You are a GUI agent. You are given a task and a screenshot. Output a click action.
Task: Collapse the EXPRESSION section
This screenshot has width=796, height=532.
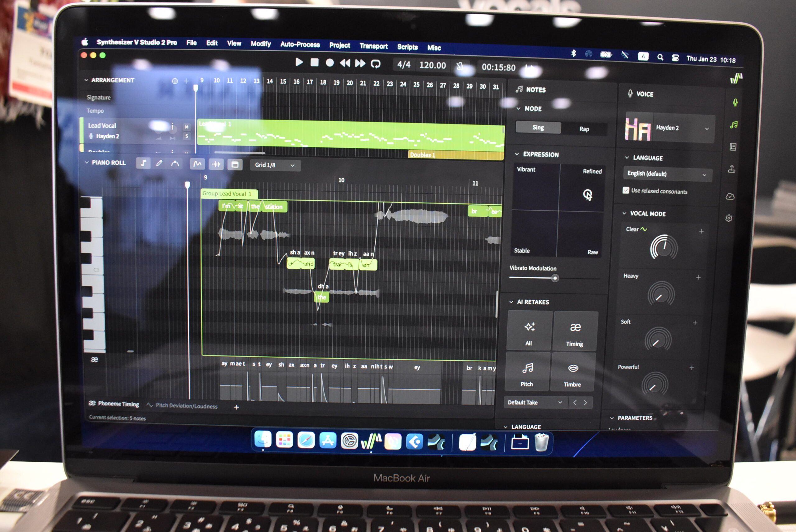517,154
